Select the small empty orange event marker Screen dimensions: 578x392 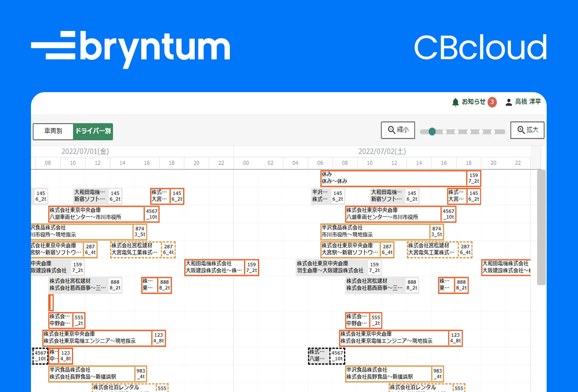pyautogui.click(x=51, y=303)
